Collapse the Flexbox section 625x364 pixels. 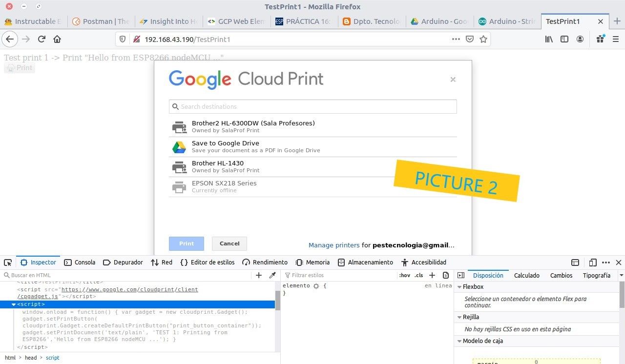click(x=459, y=287)
